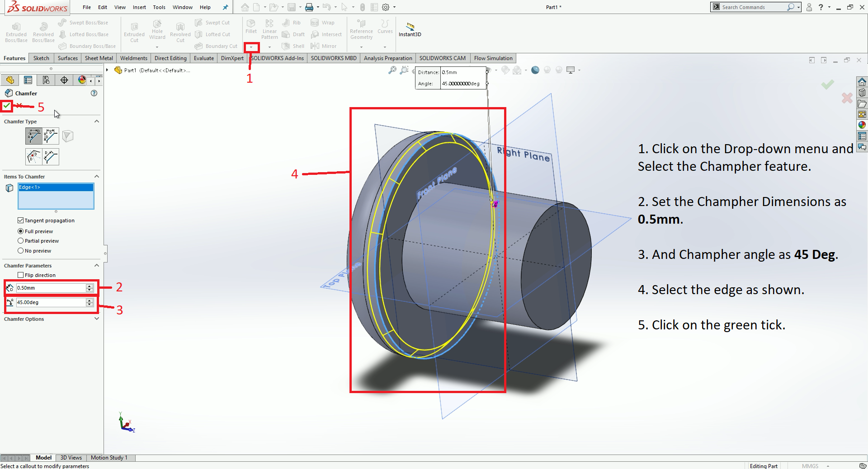This screenshot has height=469, width=868.
Task: Select the Face Face chamfer type
Action: pos(51,157)
